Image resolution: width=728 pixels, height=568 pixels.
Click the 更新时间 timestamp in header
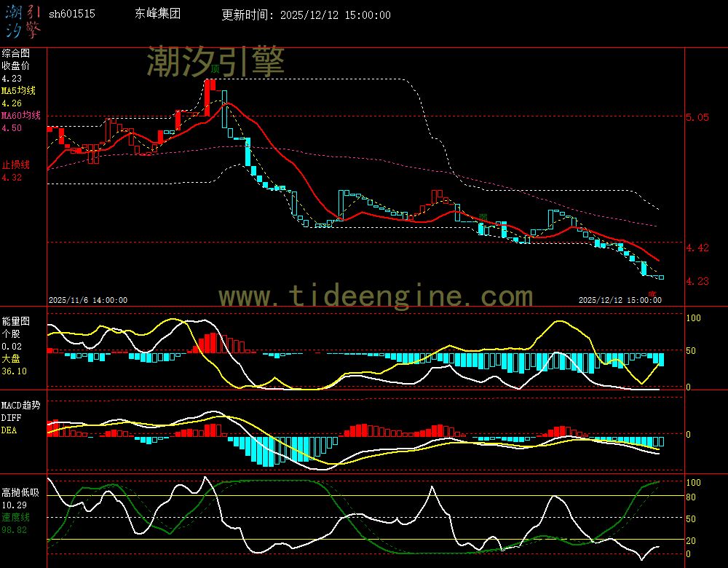[306, 15]
